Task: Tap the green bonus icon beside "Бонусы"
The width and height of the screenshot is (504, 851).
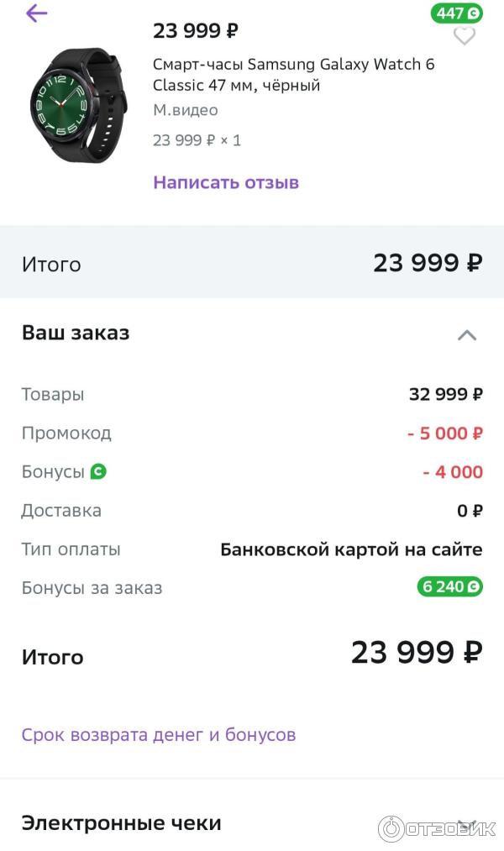Action: (98, 472)
